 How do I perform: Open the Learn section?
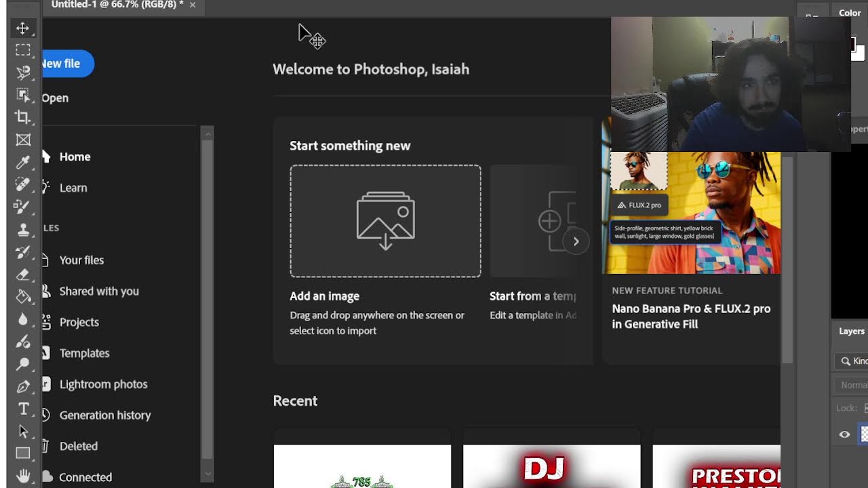(x=73, y=188)
